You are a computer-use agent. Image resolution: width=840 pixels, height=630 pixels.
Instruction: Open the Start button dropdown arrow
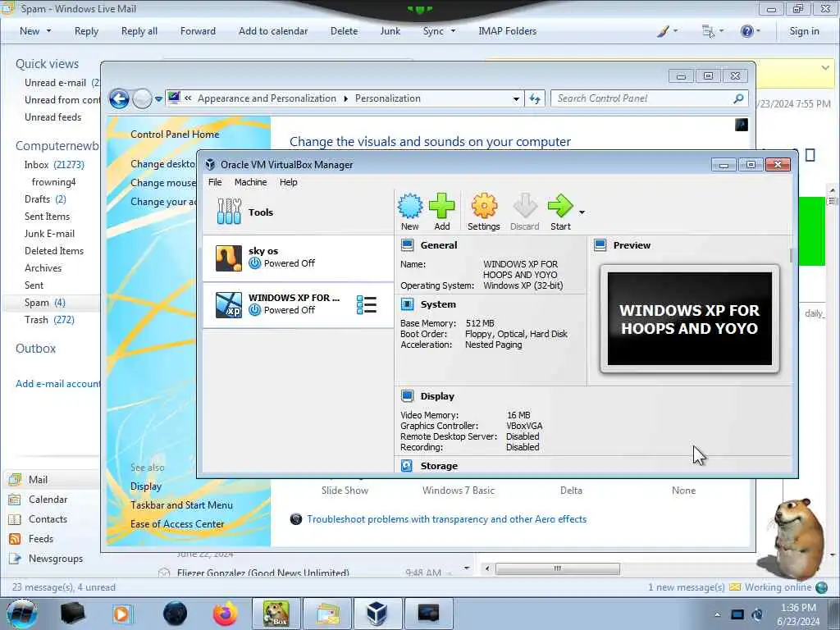582,212
